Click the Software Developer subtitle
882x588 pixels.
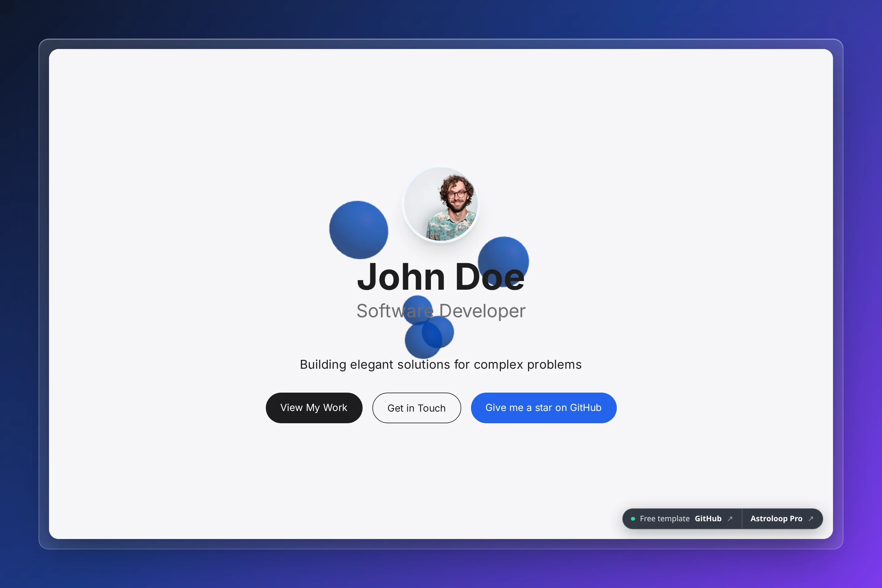[x=441, y=311]
